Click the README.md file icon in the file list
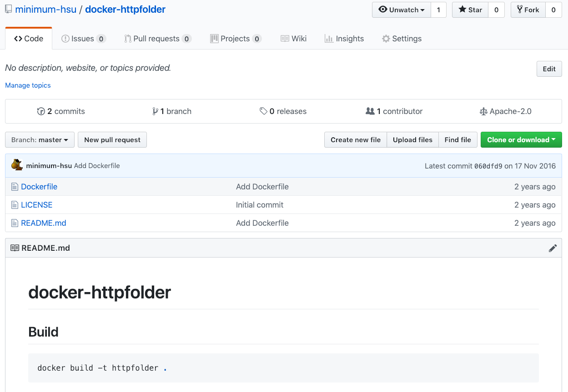The width and height of the screenshot is (568, 392). point(15,223)
